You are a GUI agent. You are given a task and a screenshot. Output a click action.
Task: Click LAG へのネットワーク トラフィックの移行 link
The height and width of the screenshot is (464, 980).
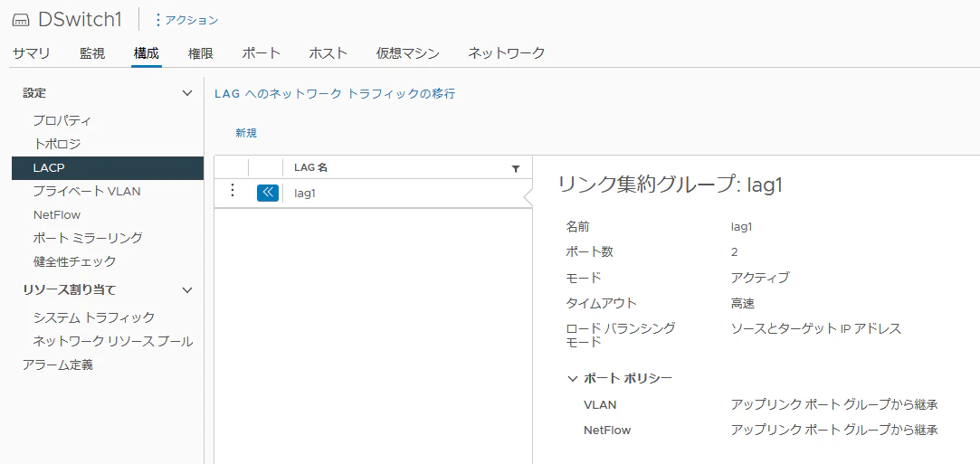click(x=335, y=94)
